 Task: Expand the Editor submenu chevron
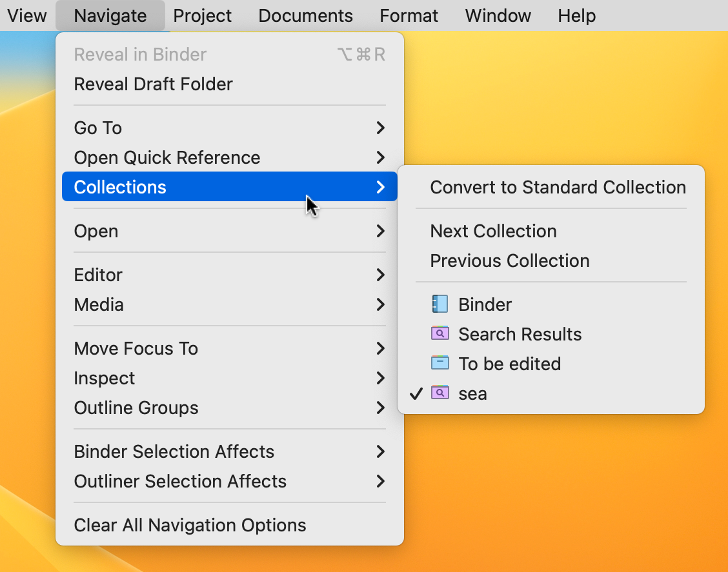[x=380, y=275]
